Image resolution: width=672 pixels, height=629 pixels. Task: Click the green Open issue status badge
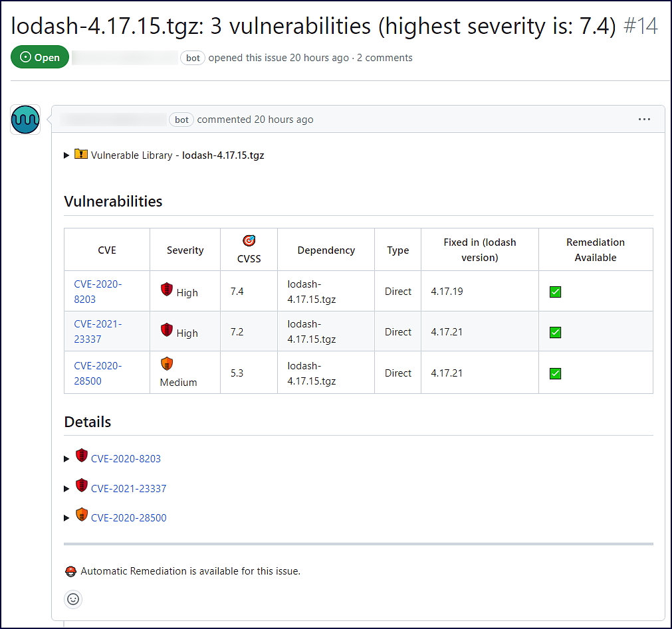click(x=40, y=58)
